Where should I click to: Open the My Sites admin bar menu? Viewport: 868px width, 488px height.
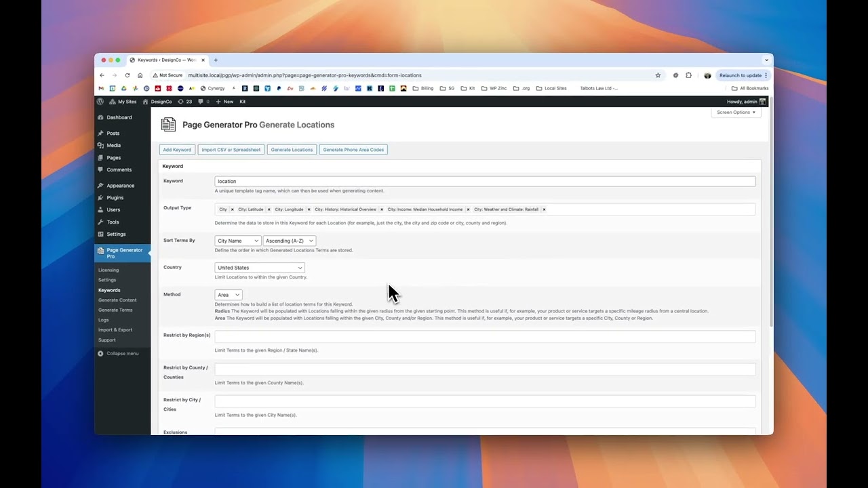coord(123,102)
